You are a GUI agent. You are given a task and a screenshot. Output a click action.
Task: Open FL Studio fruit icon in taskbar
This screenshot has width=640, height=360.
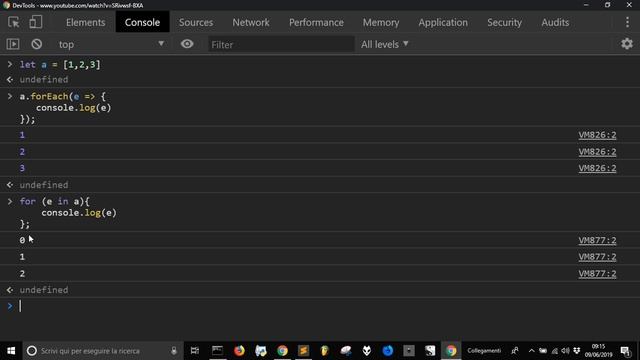(x=324, y=351)
